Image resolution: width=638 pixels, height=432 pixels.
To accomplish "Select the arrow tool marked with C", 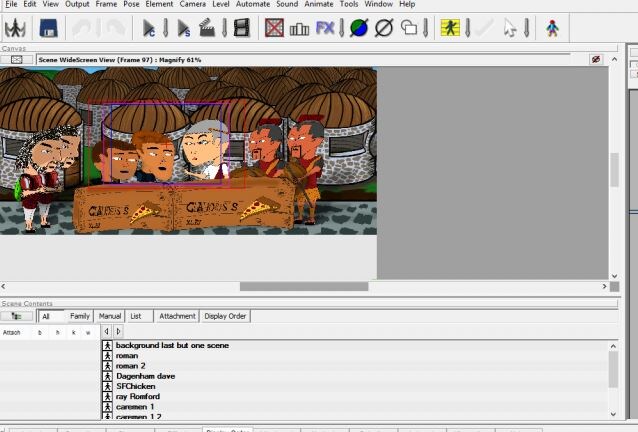I will click(149, 28).
